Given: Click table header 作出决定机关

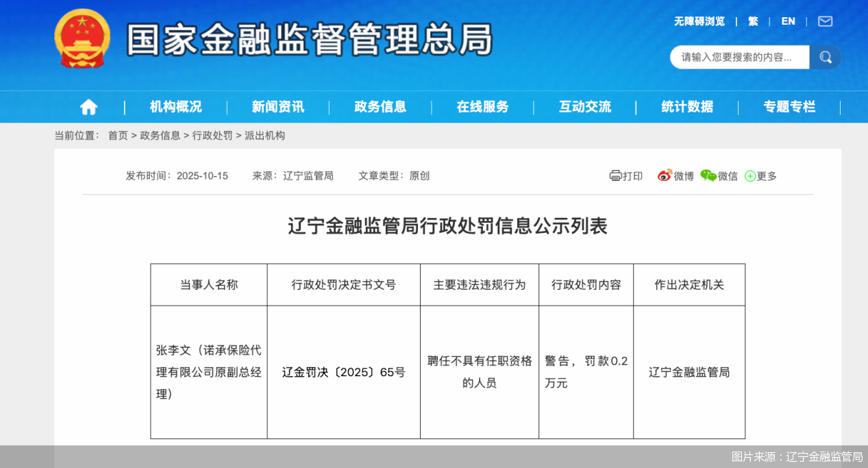Looking at the screenshot, I should click(x=689, y=284).
